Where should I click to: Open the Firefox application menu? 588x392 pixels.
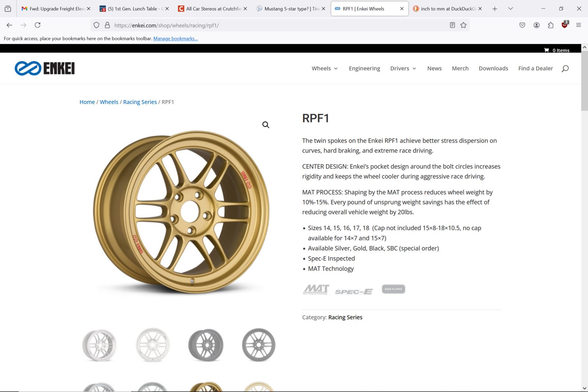(x=578, y=25)
